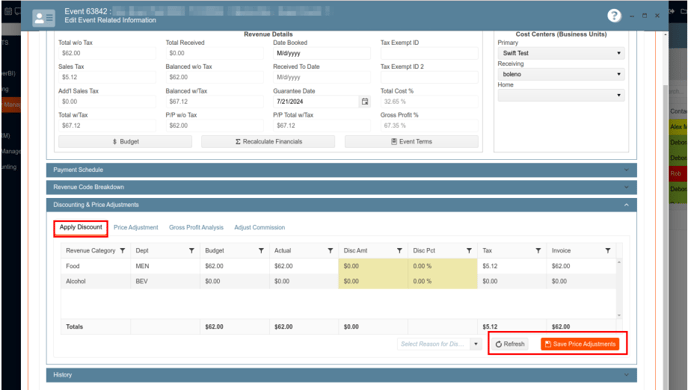Image resolution: width=688 pixels, height=390 pixels.
Task: Filter the Actual column
Action: pyautogui.click(x=330, y=250)
